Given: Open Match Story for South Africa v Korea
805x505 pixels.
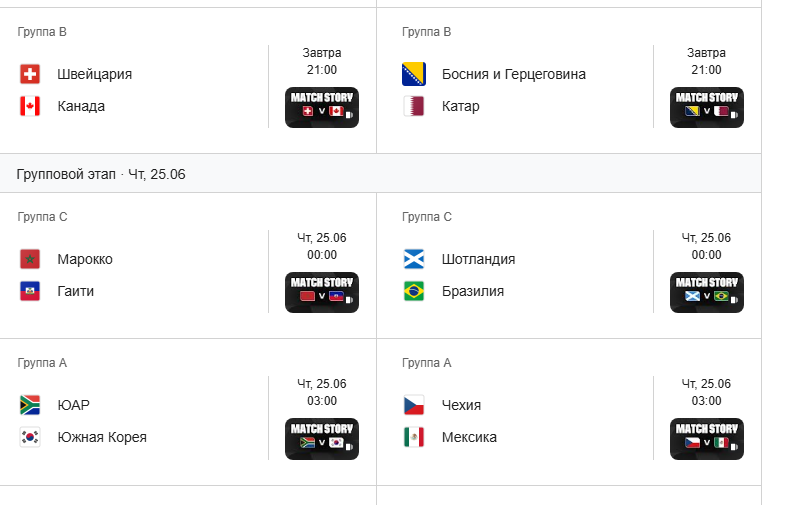Looking at the screenshot, I should click(x=322, y=439).
